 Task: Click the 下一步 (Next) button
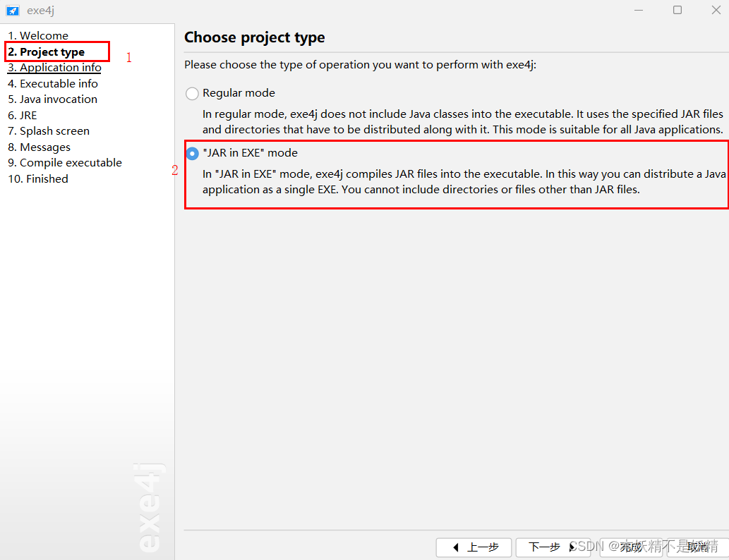click(553, 547)
